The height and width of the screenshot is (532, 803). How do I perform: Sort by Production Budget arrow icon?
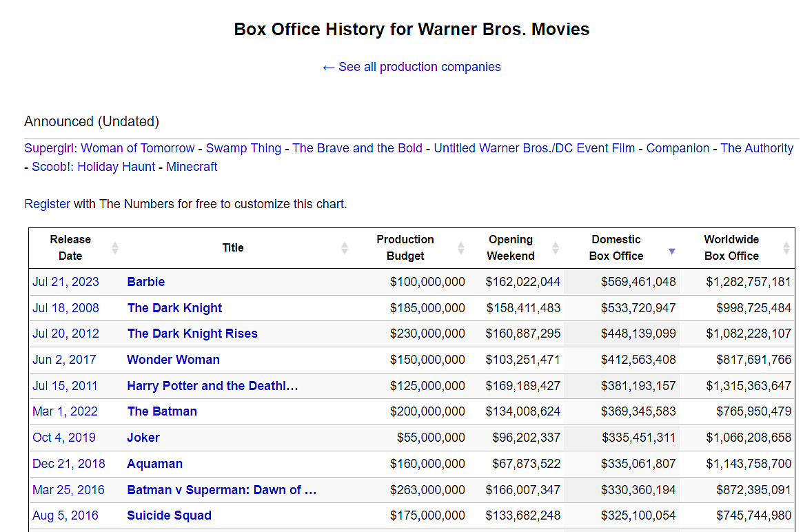[x=461, y=248]
